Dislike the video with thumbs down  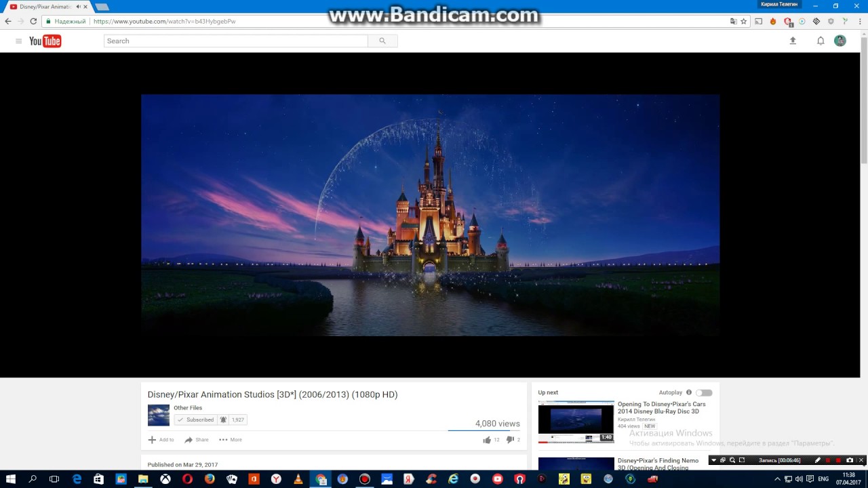click(510, 440)
